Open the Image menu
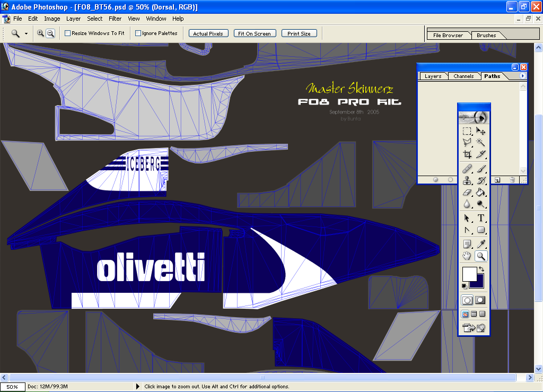543x392 pixels. pyautogui.click(x=52, y=19)
